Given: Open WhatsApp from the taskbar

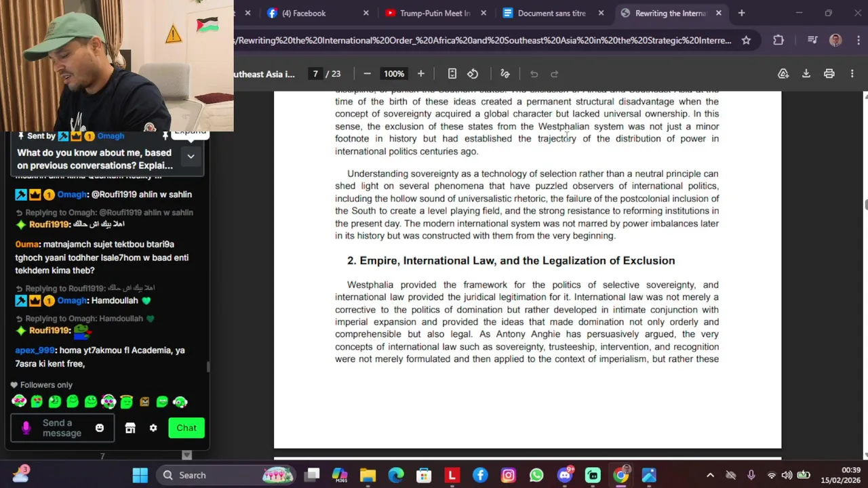Looking at the screenshot, I should pyautogui.click(x=536, y=475).
